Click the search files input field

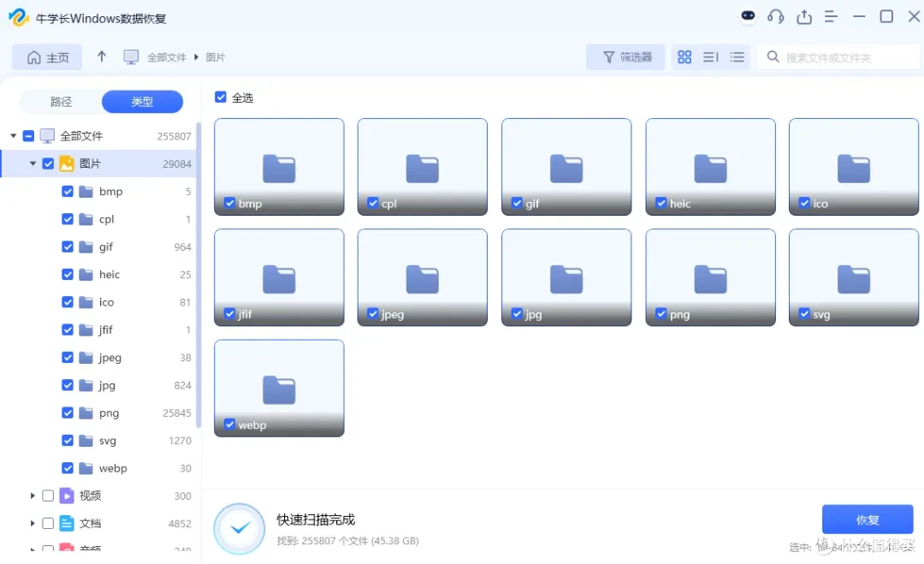click(x=838, y=57)
